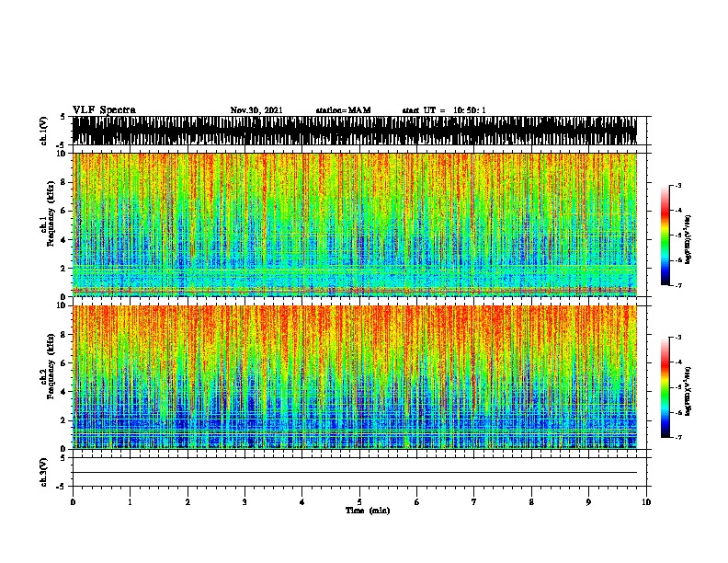This screenshot has width=728, height=563.
Task: Click the "-3" tick on ch.1 colorbar
Action: (677, 186)
